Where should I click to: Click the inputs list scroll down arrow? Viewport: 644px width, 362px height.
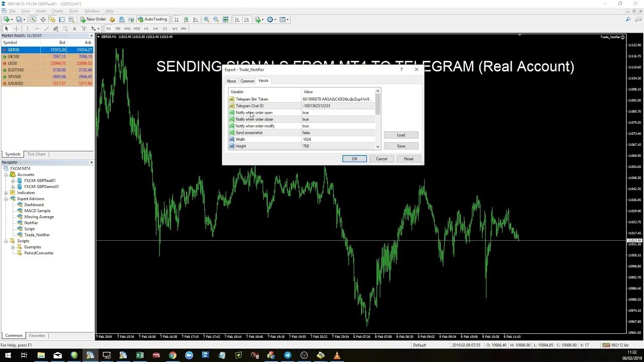(x=378, y=146)
